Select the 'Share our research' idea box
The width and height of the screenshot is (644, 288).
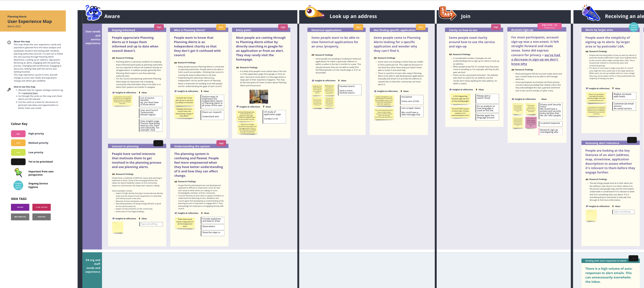tap(212, 115)
